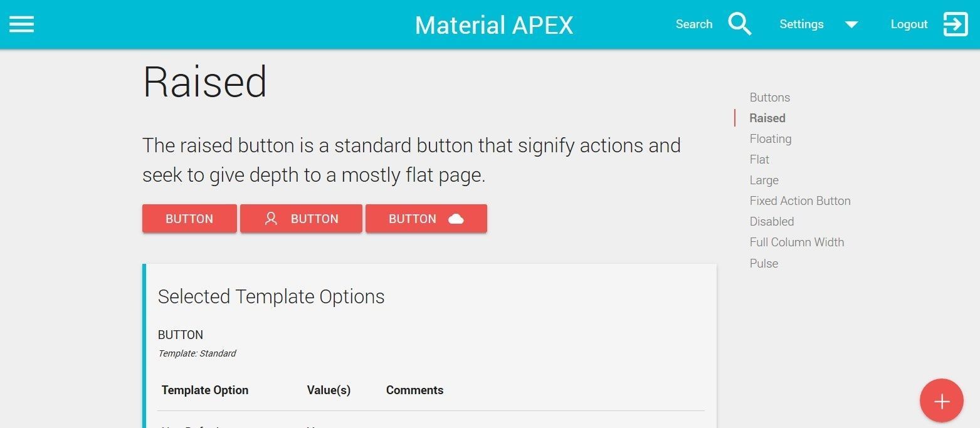Select Raised in the table of contents
Image resolution: width=980 pixels, height=428 pixels.
767,118
